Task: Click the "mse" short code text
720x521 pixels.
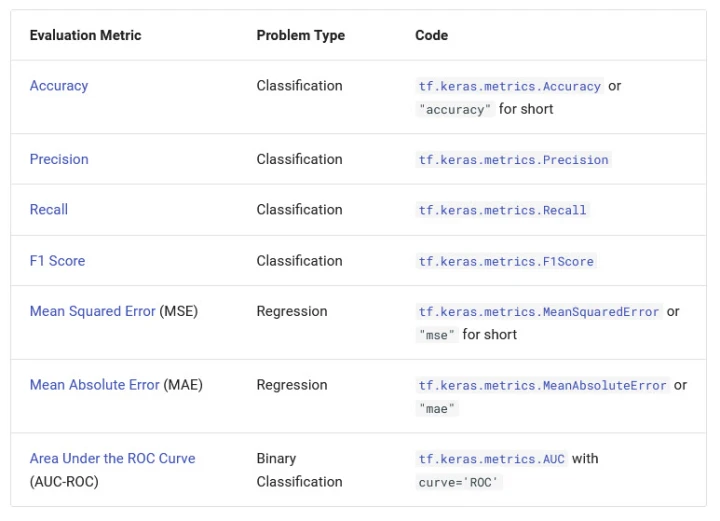Action: tap(437, 335)
